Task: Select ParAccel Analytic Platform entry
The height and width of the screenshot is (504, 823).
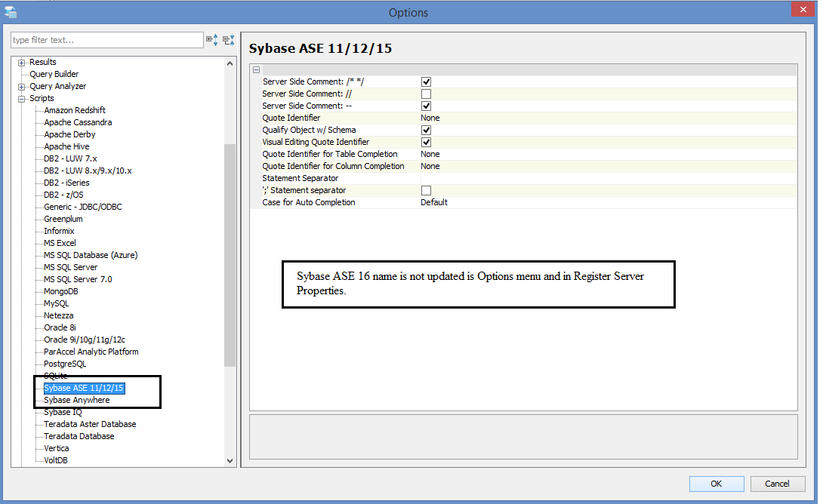Action: coord(91,352)
